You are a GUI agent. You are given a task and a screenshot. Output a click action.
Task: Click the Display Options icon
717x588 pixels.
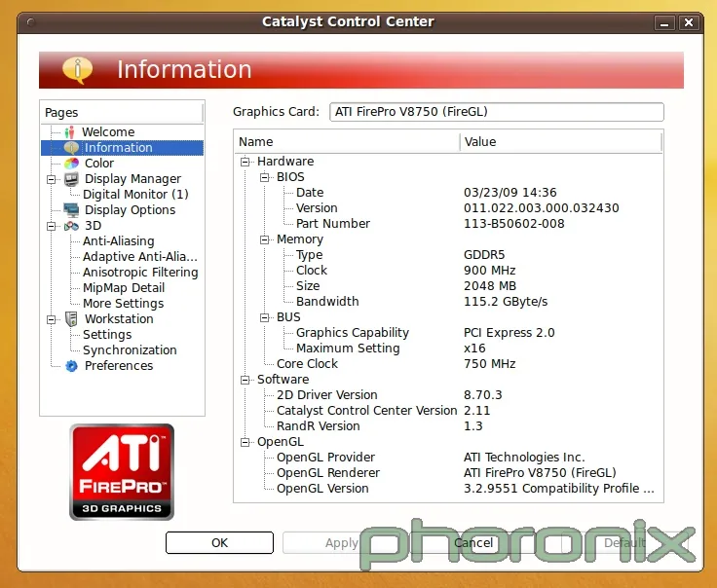coord(71,210)
